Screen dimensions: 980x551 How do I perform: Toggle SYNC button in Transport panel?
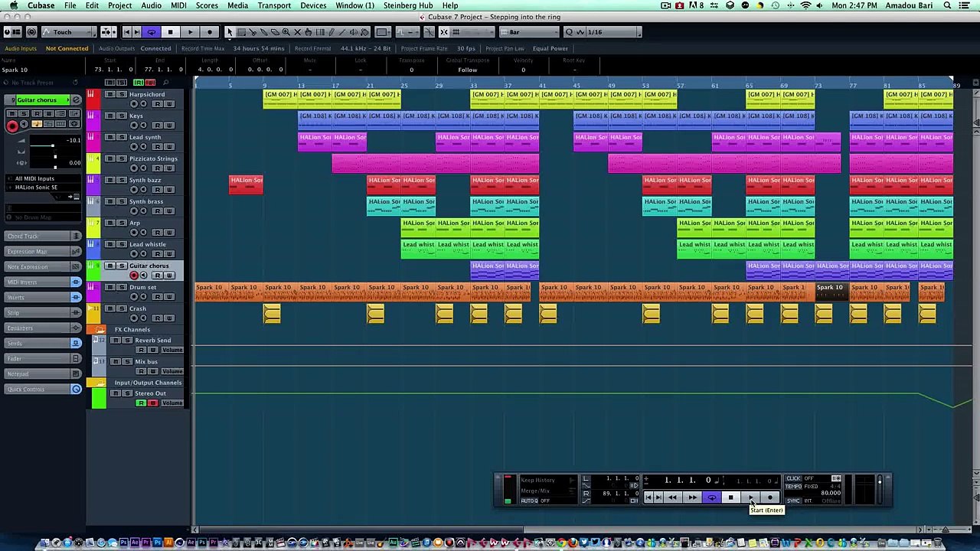pyautogui.click(x=793, y=500)
